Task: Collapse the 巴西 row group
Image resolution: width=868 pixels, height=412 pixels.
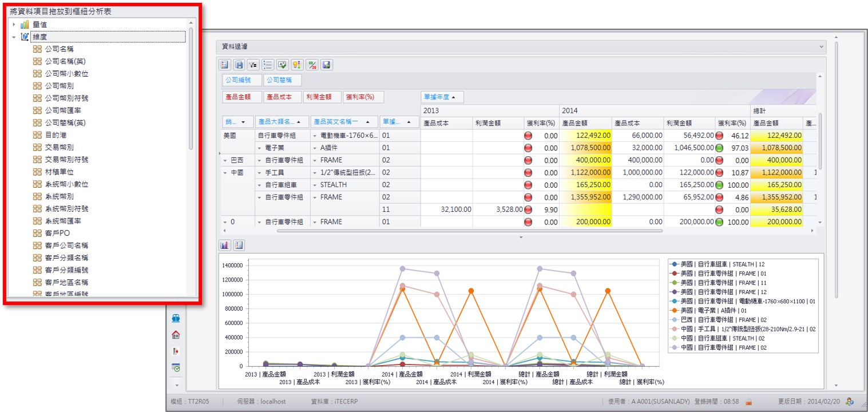Action: [225, 160]
